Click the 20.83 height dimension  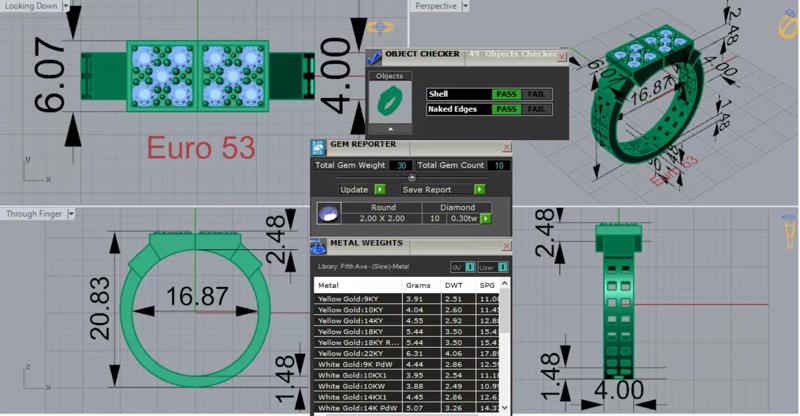click(x=99, y=309)
